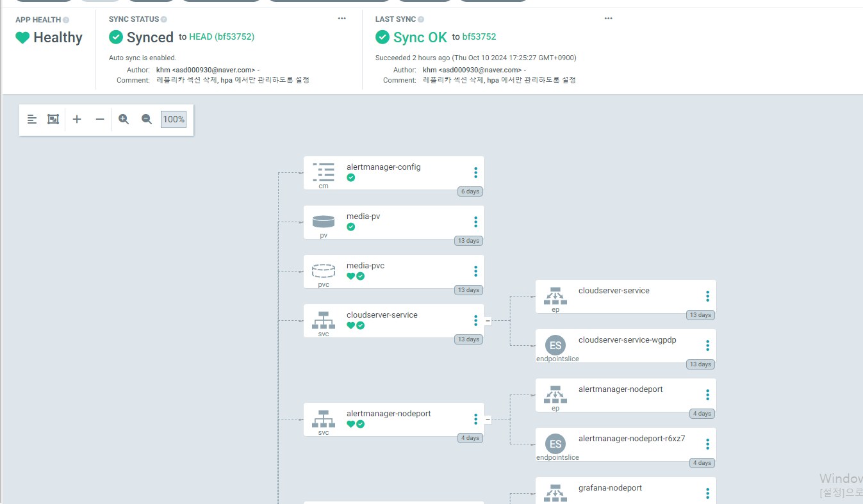Click the minus icon to collapse all nodes
Screen dimensions: 863x504
pyautogui.click(x=100, y=119)
